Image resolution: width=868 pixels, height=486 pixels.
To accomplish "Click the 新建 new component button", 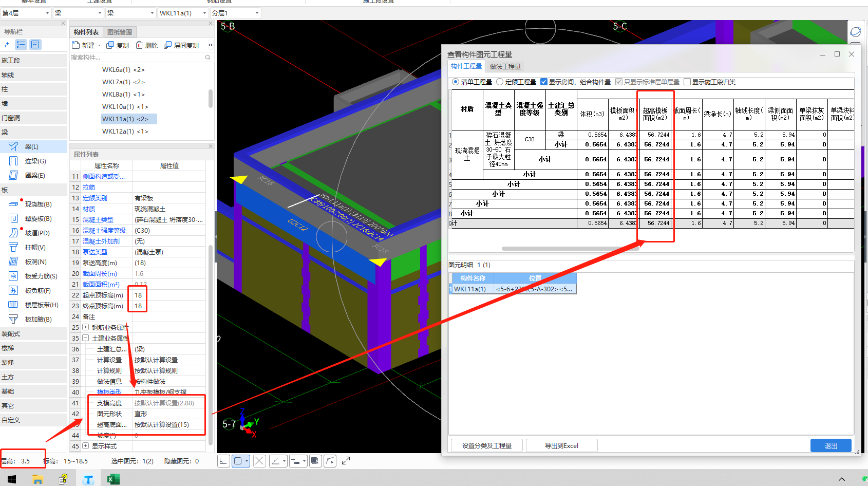I will pyautogui.click(x=84, y=45).
